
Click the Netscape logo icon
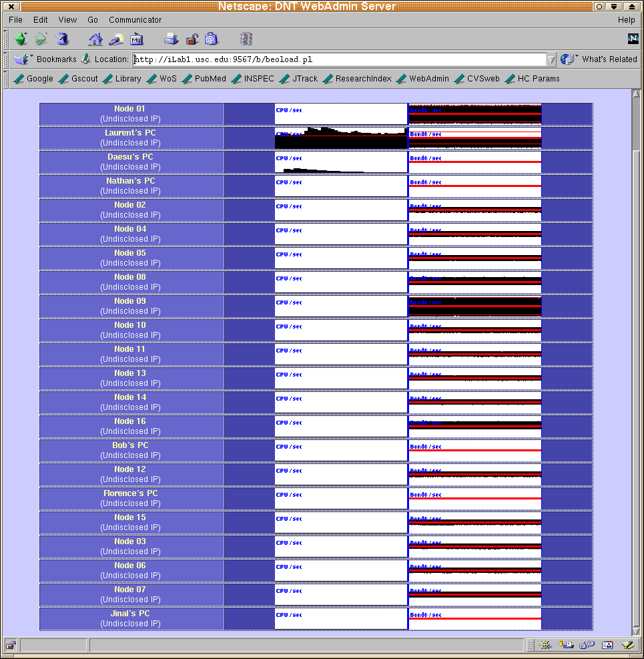pos(633,39)
